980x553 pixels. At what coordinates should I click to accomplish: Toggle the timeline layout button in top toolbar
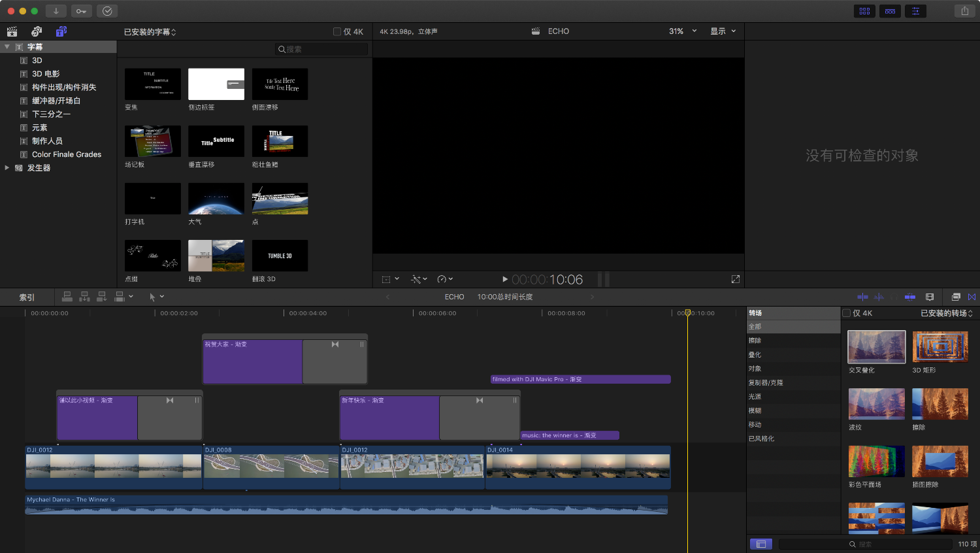click(890, 11)
